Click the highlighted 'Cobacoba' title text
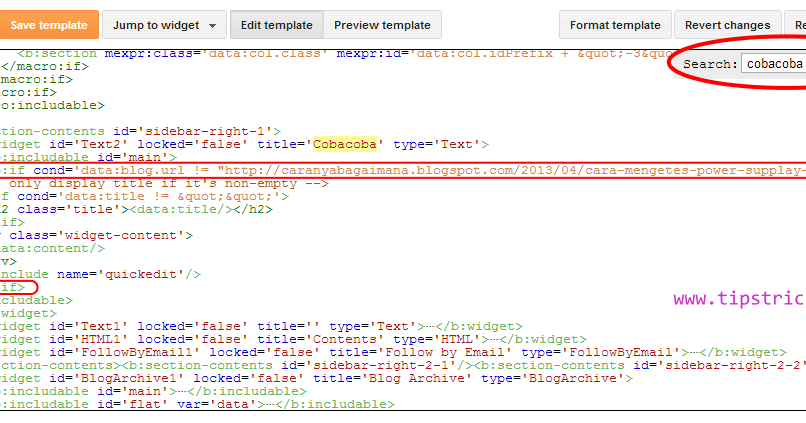 345,144
